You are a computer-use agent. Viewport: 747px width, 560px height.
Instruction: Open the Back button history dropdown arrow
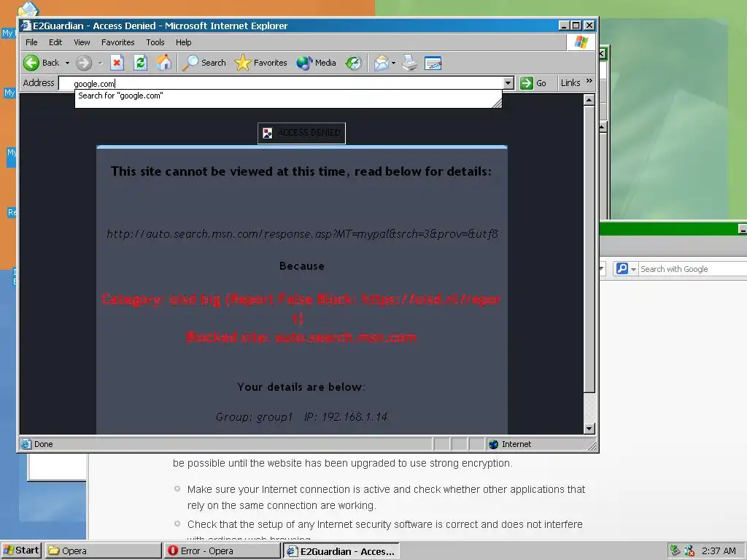tap(67, 63)
